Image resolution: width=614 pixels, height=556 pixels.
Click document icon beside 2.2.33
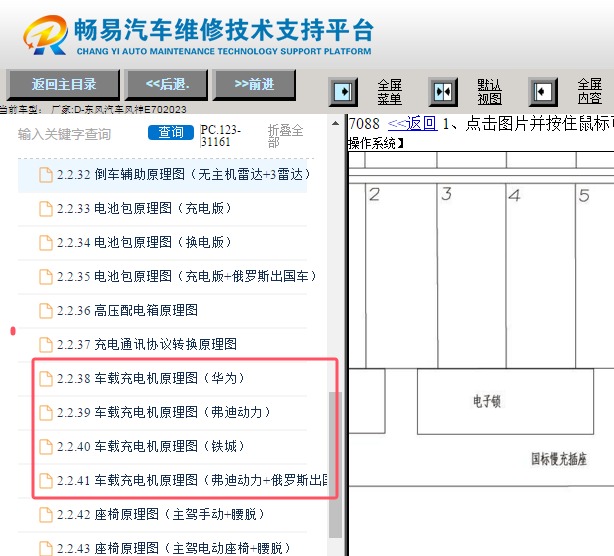[46, 209]
